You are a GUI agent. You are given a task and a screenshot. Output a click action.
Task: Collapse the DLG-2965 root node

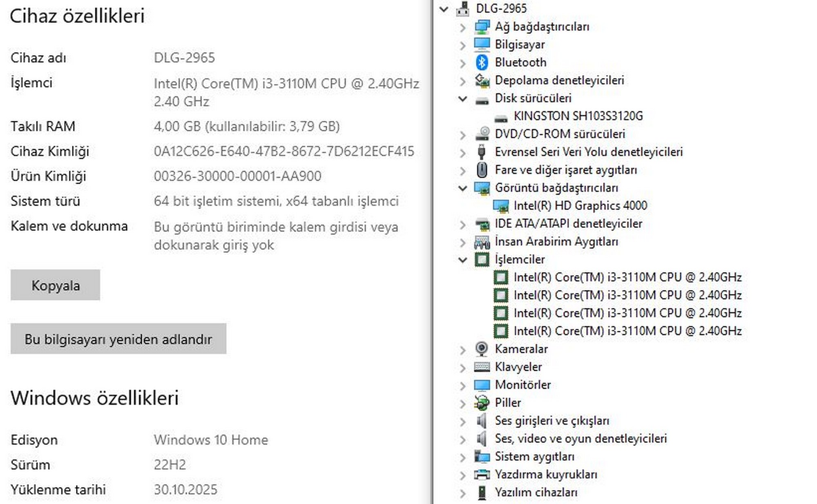coord(444,9)
